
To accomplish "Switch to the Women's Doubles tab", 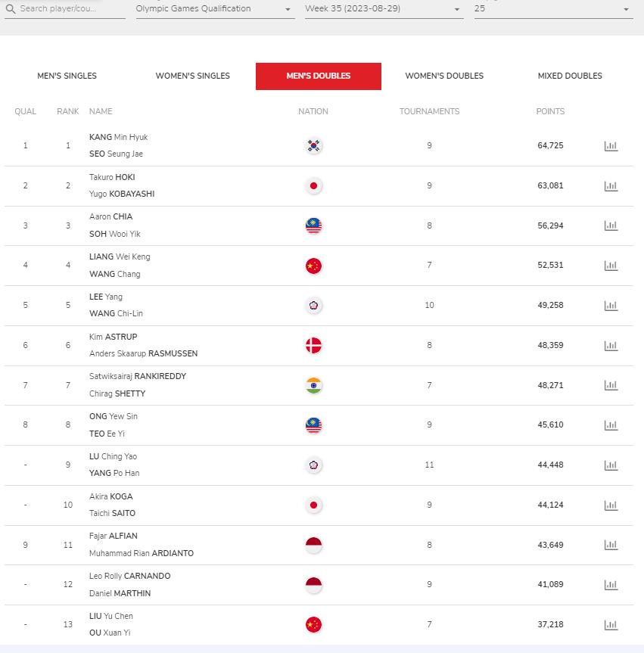I will (x=444, y=76).
